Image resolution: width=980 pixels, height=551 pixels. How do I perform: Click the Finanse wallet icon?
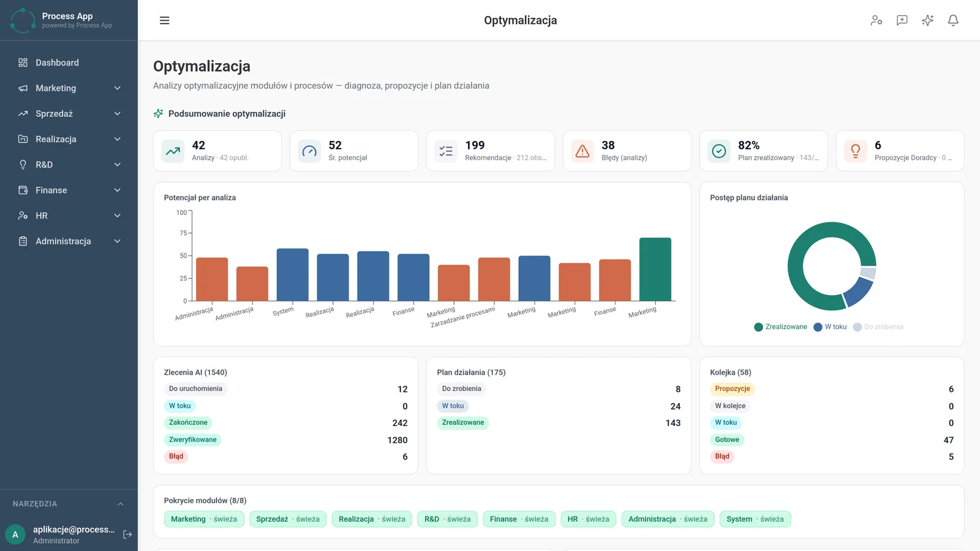tap(23, 190)
